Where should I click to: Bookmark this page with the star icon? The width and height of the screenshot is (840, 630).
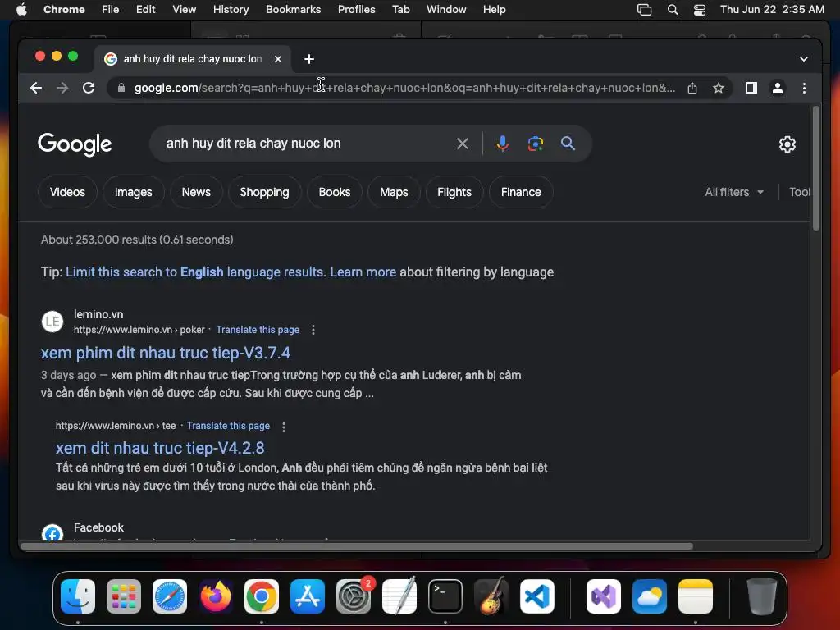719,88
